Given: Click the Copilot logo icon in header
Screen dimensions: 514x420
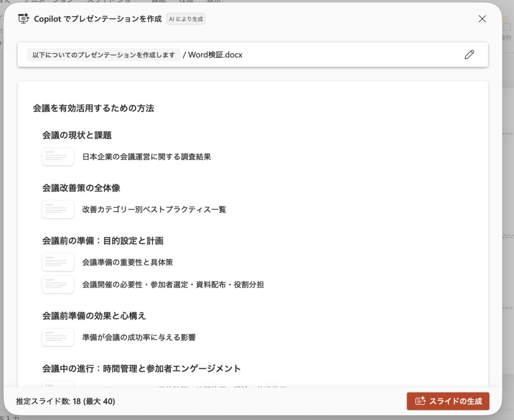Looking at the screenshot, I should click(24, 19).
